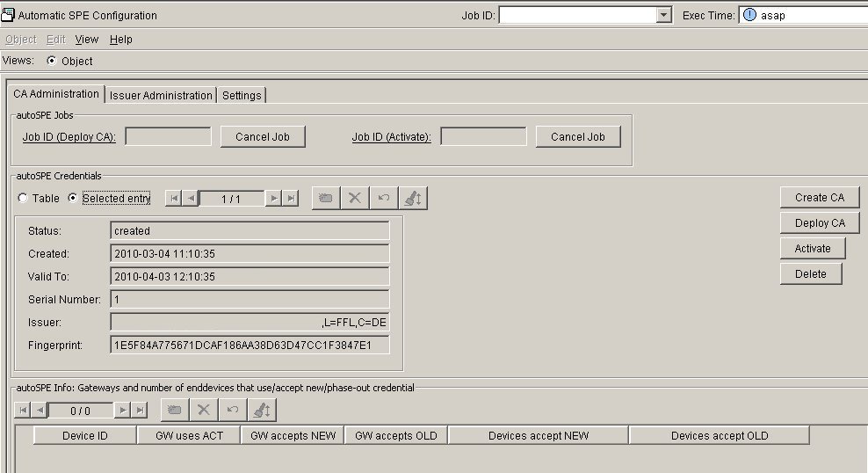This screenshot has width=868, height=473.
Task: Switch to the CA Administration tab
Action: tap(56, 93)
